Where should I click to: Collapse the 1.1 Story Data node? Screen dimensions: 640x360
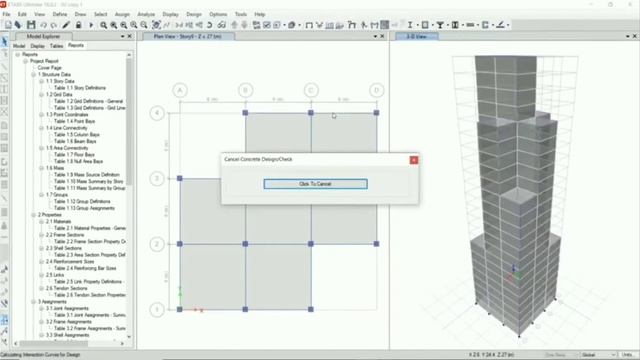tap(41, 81)
